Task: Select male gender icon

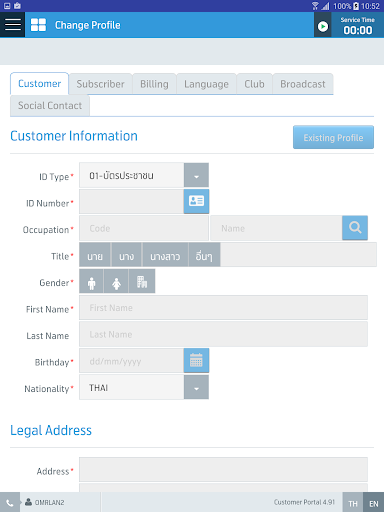Action: point(91,282)
